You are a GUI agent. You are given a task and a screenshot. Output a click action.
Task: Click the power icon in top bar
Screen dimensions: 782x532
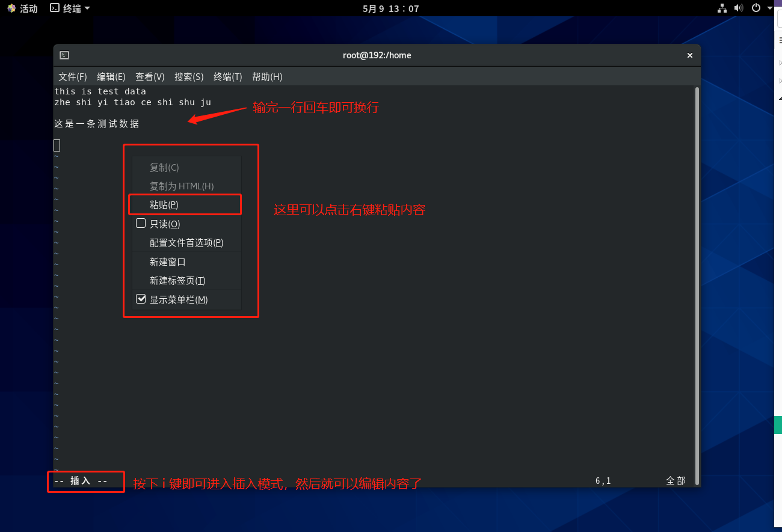click(757, 8)
